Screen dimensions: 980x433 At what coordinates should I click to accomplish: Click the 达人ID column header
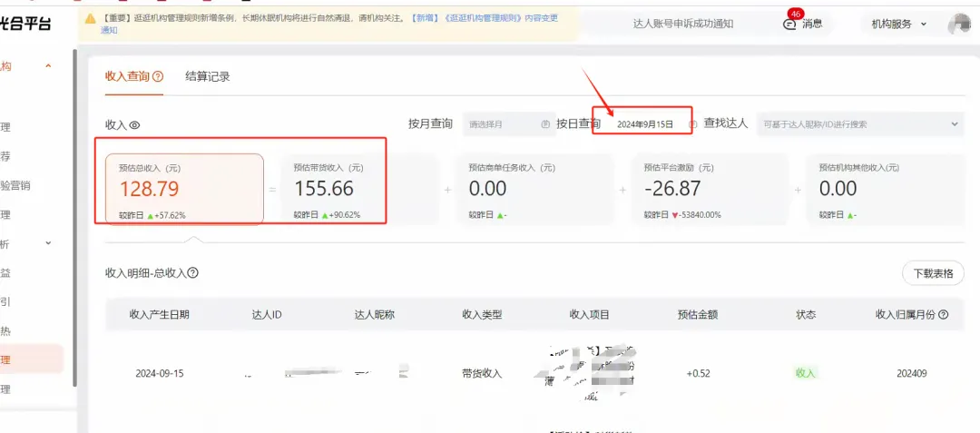(x=268, y=315)
